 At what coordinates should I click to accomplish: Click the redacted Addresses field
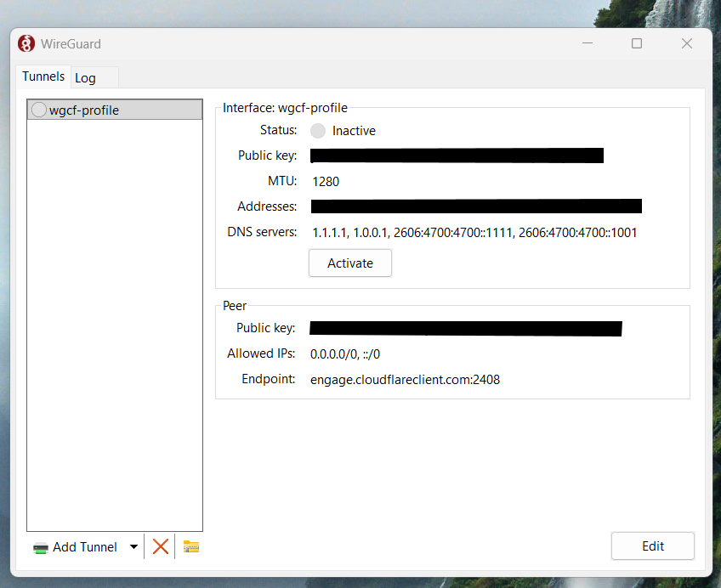[476, 206]
